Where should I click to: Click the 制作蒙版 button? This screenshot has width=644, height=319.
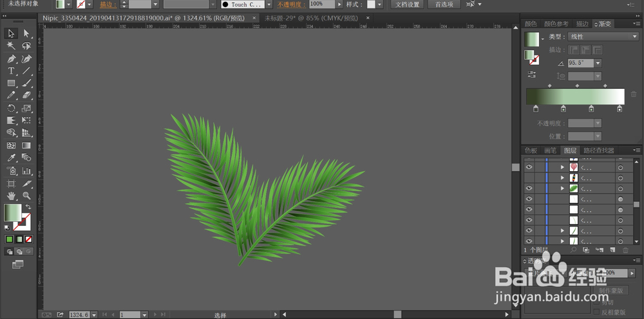pos(611,291)
